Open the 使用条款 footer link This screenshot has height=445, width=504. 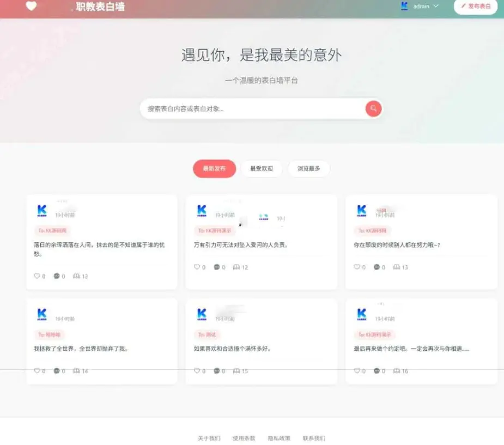point(244,438)
